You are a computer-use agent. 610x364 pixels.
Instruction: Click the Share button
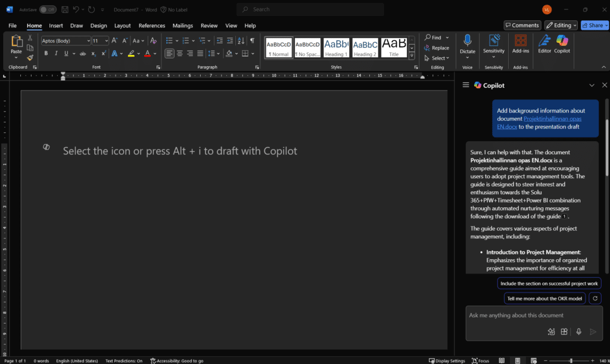pos(595,25)
